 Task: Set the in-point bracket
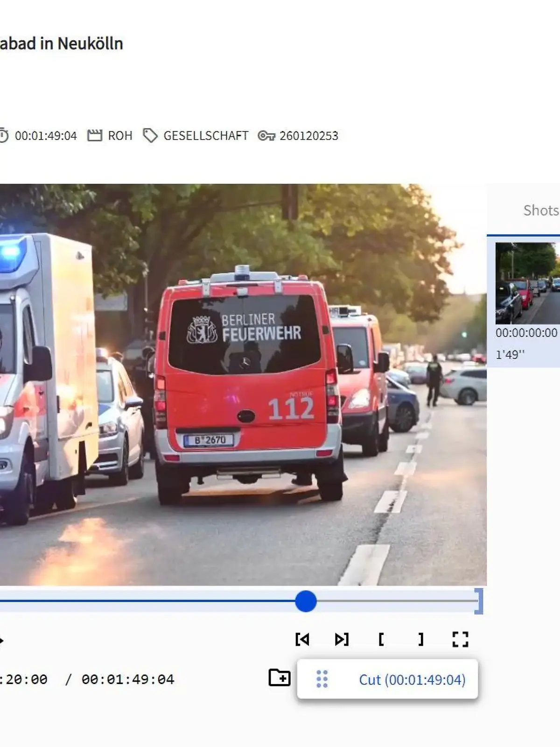pos(381,639)
